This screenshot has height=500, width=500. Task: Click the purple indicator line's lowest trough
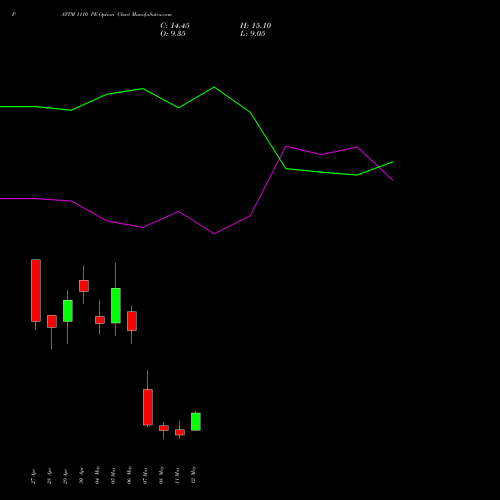click(x=214, y=234)
